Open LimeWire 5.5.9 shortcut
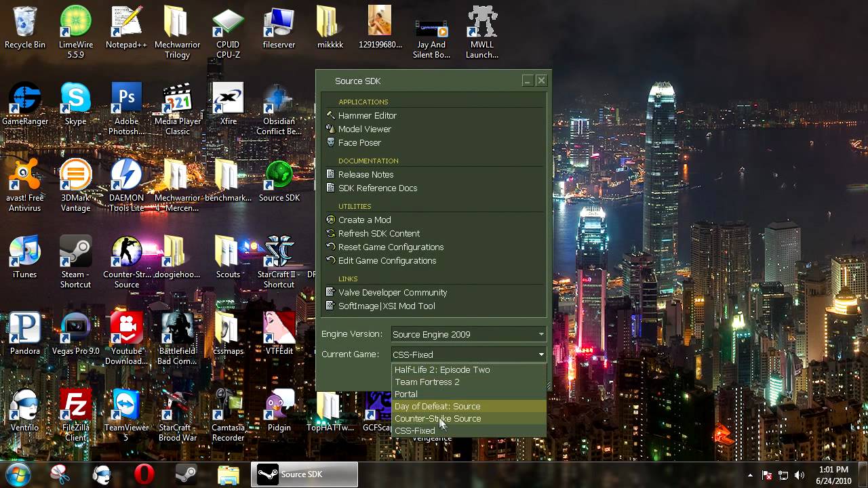This screenshot has width=868, height=488. click(x=75, y=32)
